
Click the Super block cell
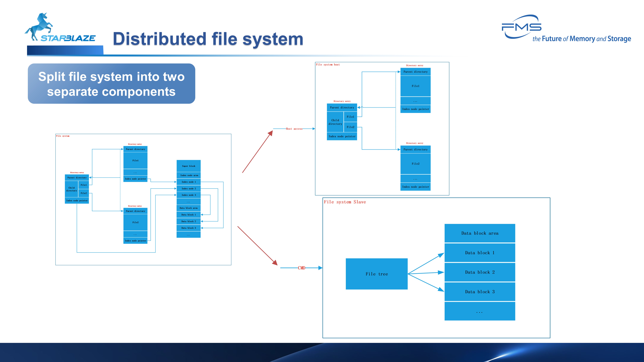point(189,166)
